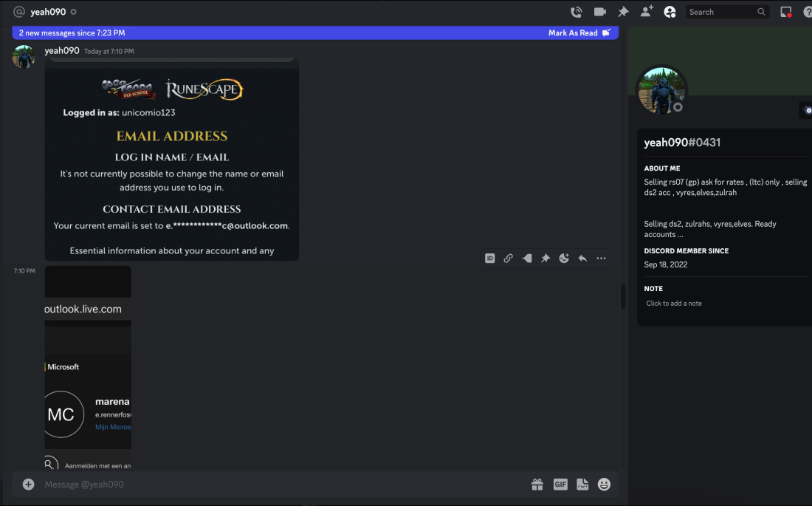This screenshot has width=812, height=506.
Task: Copy message ID icon
Action: click(490, 259)
